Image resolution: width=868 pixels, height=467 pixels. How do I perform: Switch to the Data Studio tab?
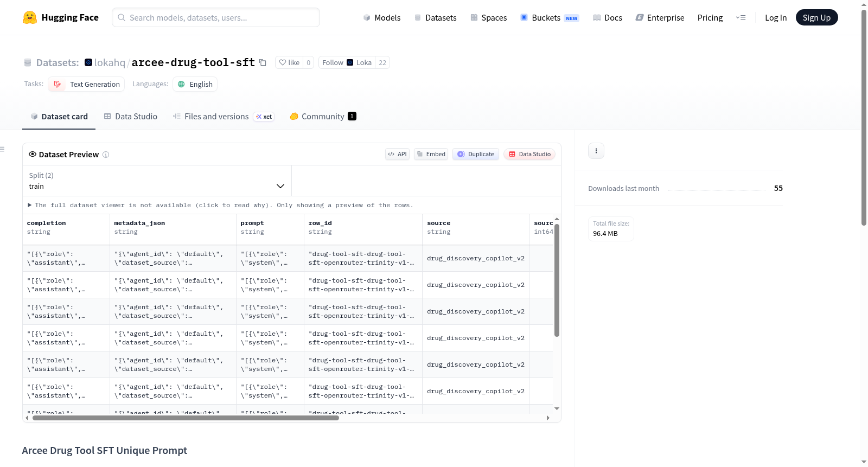(131, 117)
